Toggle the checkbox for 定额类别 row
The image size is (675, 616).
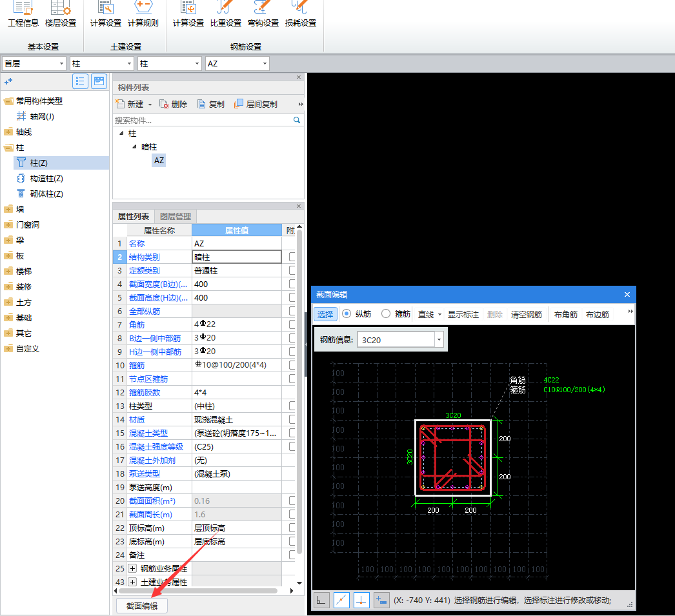pos(292,270)
